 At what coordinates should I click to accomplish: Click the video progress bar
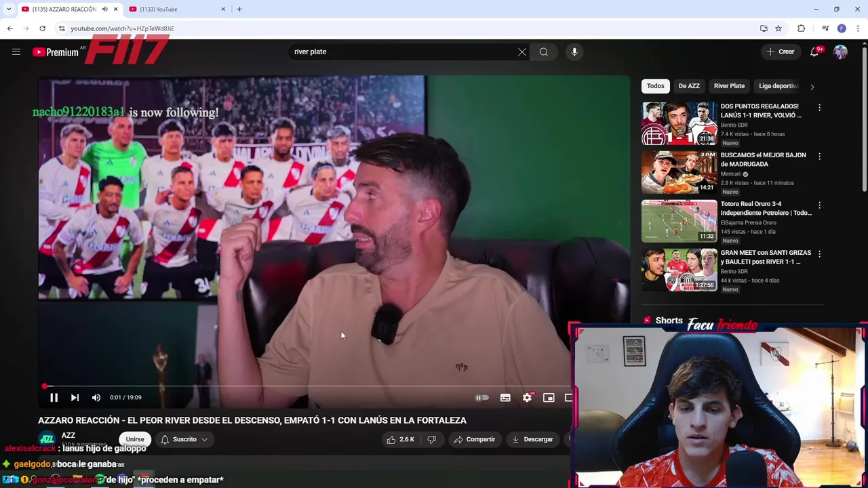coord(305,386)
